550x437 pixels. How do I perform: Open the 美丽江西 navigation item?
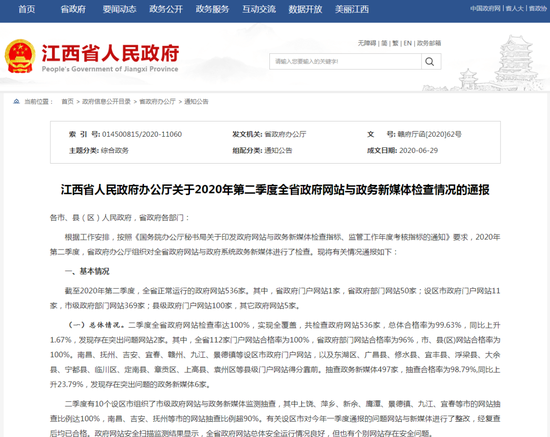pos(352,9)
